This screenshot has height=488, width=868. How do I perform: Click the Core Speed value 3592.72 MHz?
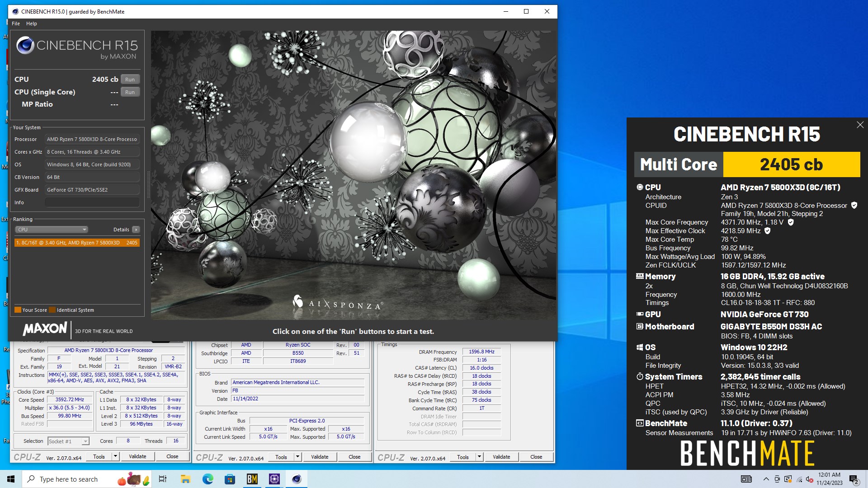click(x=70, y=399)
